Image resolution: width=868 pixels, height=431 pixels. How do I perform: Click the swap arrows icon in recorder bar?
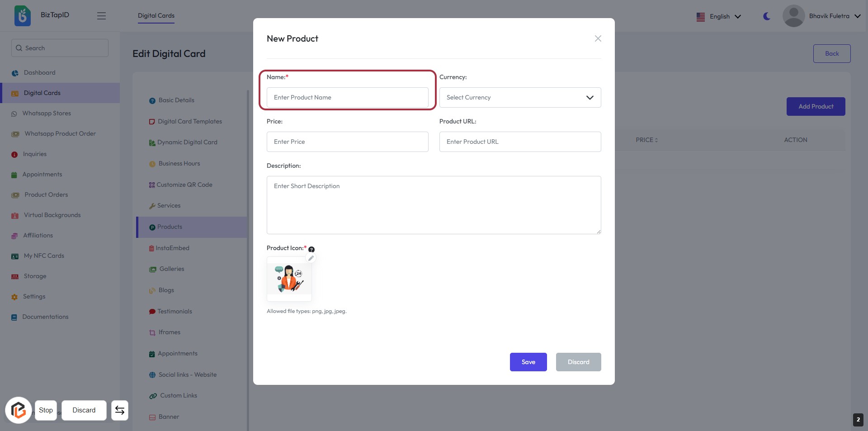point(120,410)
